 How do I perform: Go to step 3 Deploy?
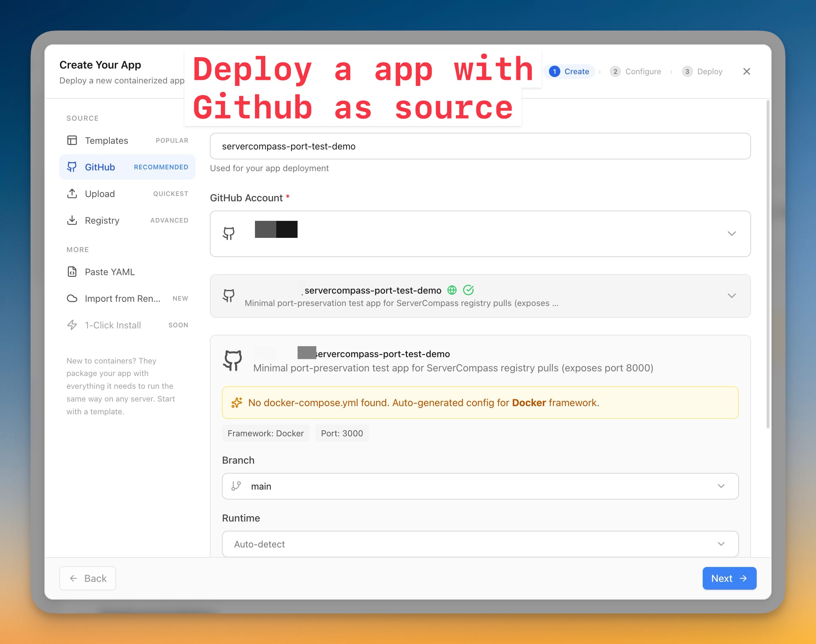(702, 71)
